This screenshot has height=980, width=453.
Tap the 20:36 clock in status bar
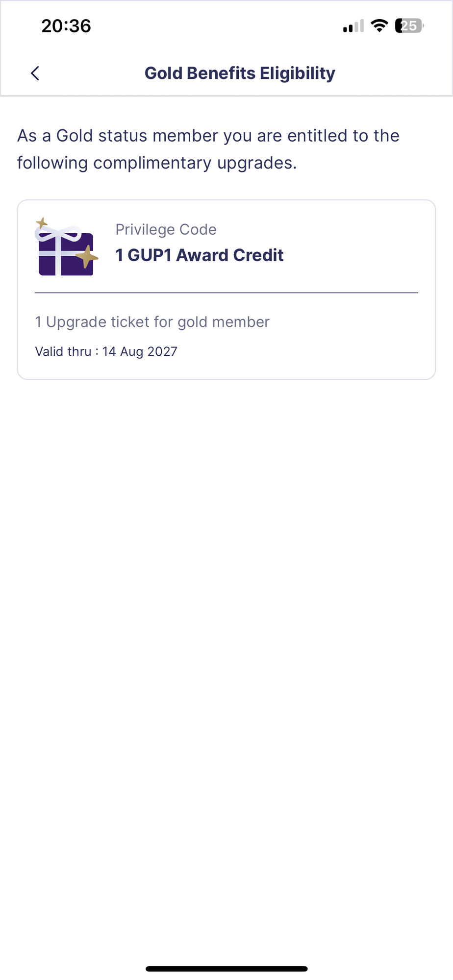(66, 26)
